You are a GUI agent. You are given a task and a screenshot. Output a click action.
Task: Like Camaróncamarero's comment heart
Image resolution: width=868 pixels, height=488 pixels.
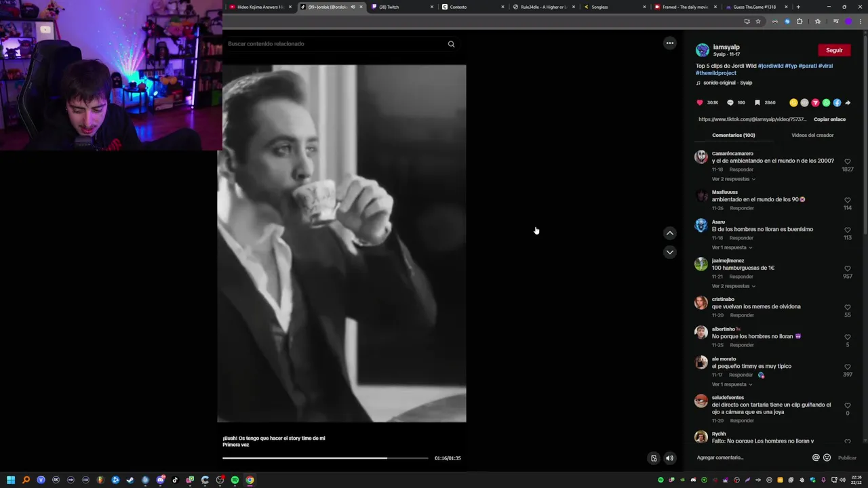(847, 162)
